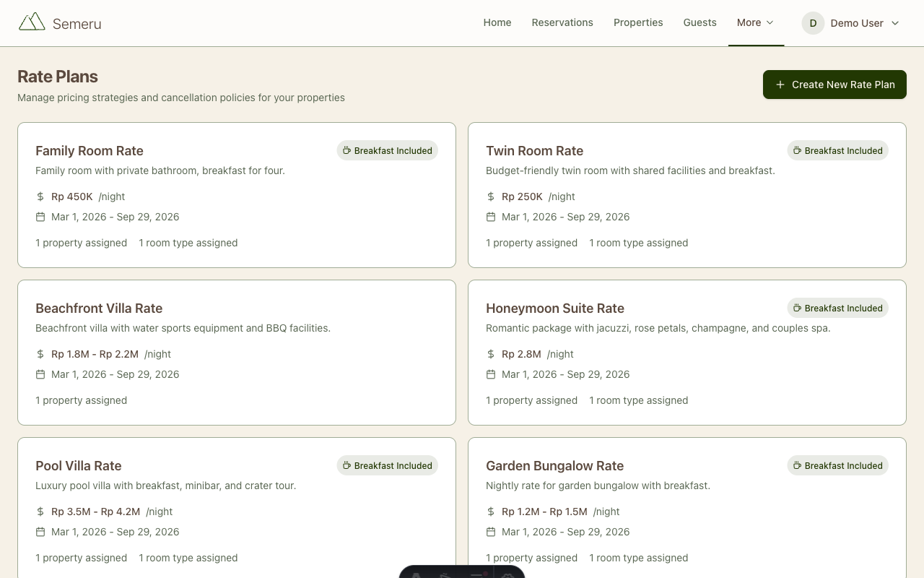Click the date range on Family Room Rate
This screenshot has width=924, height=578.
(x=115, y=217)
